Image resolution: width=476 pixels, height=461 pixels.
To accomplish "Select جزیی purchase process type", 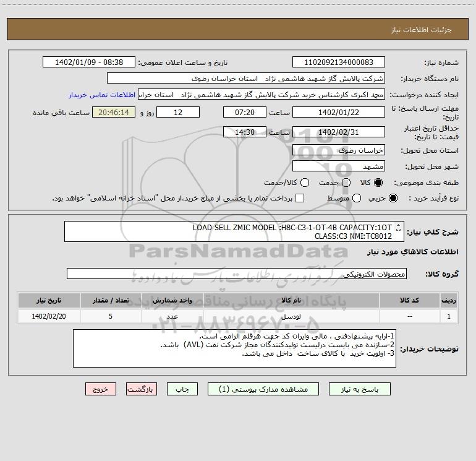I will 395,198.
